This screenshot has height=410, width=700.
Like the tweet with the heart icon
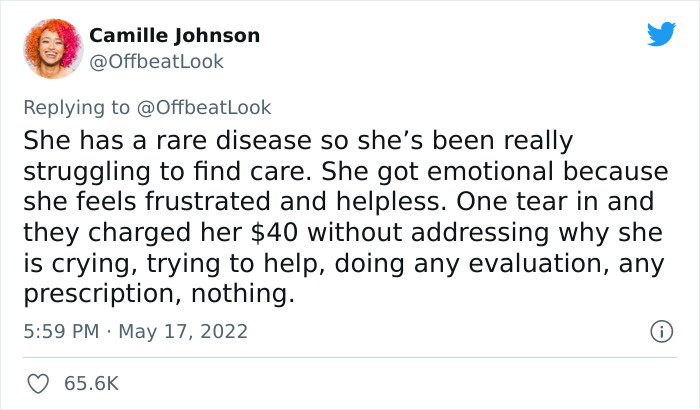click(x=38, y=384)
